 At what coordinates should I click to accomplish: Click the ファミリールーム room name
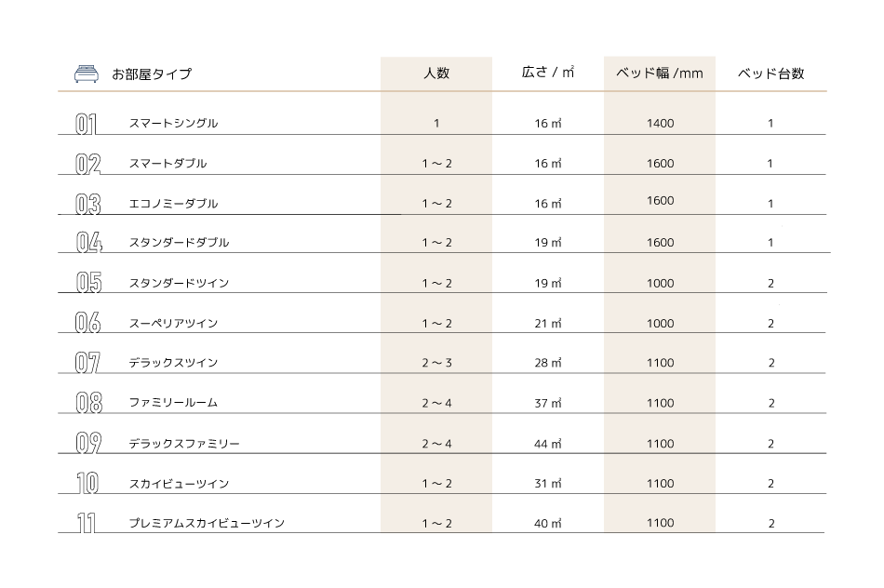click(x=174, y=403)
